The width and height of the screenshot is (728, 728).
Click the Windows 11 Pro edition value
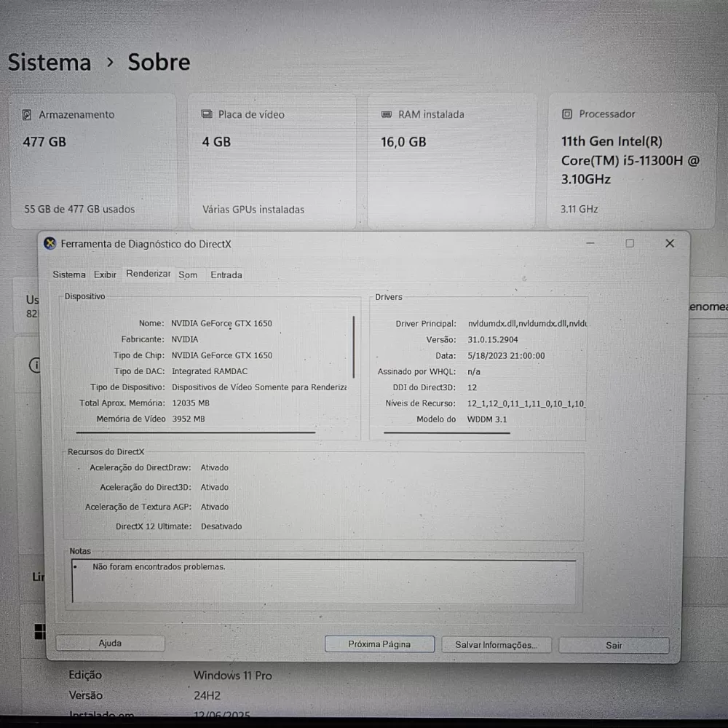(233, 676)
